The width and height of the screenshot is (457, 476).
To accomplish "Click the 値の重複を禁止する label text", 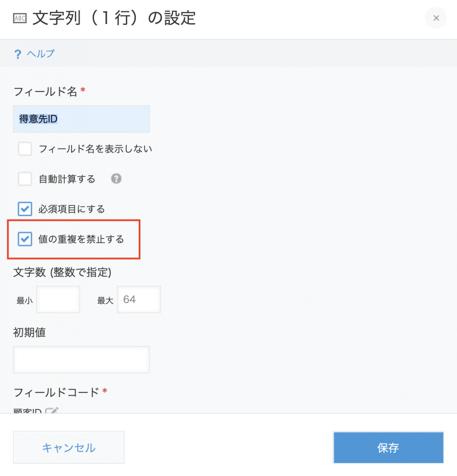I will pos(81,239).
